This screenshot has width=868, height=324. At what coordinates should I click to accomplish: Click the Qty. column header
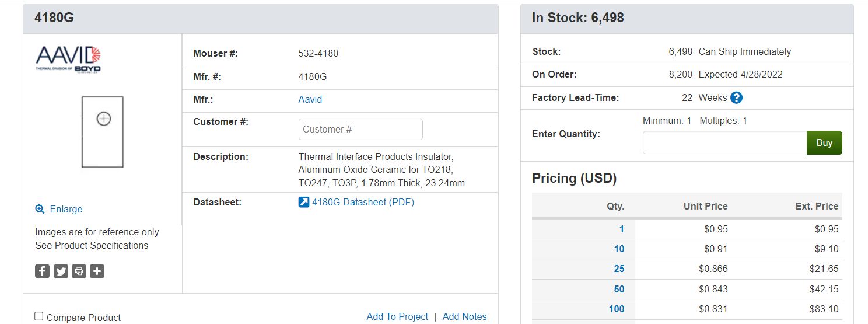(615, 206)
